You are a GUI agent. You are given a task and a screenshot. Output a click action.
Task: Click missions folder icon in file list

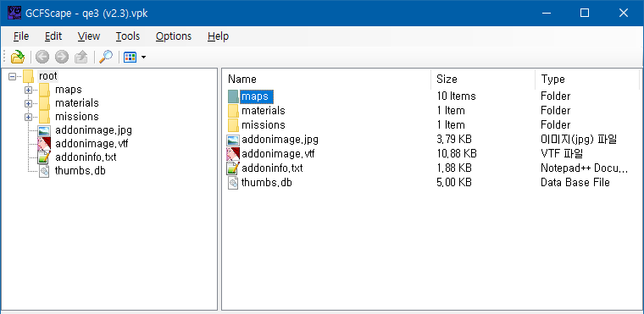click(233, 125)
